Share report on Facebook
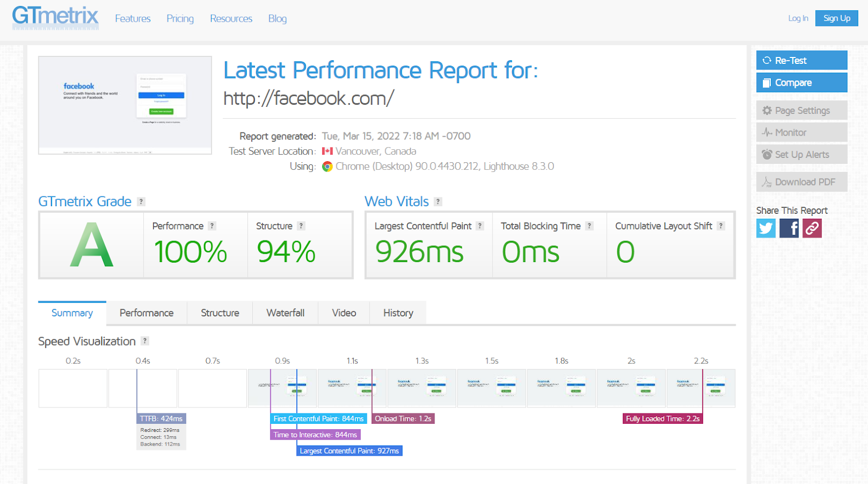 (789, 228)
